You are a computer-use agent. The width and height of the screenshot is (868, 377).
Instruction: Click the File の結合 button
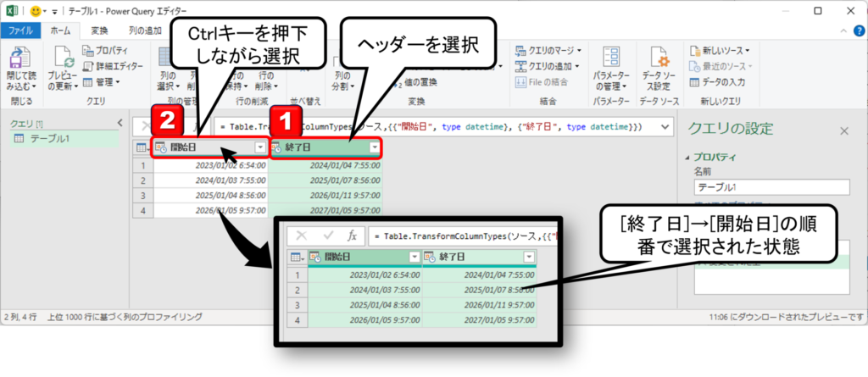click(x=541, y=82)
